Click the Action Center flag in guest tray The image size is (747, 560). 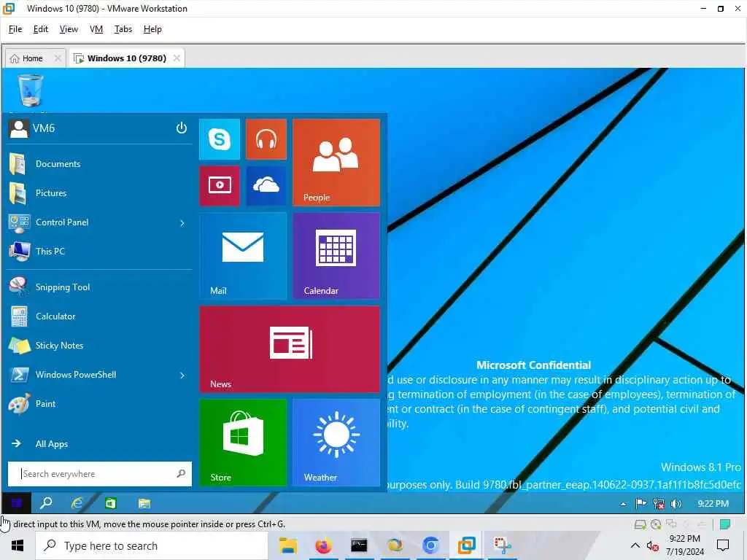point(640,503)
